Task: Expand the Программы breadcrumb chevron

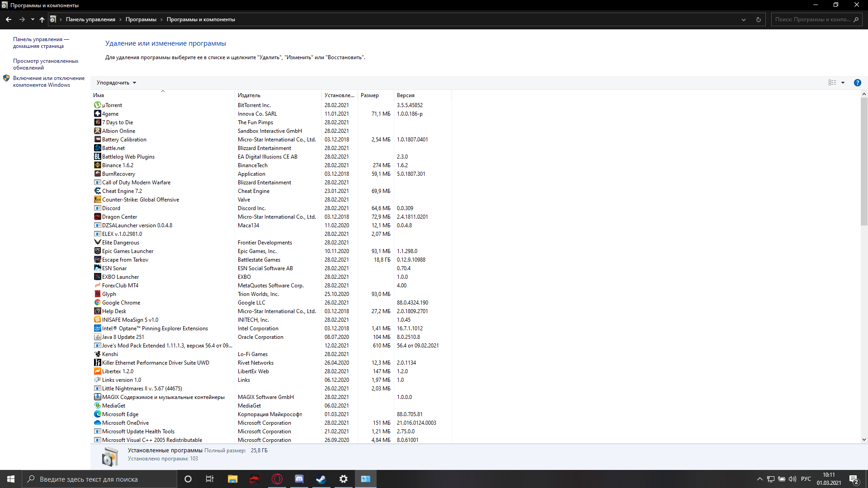Action: tap(161, 19)
